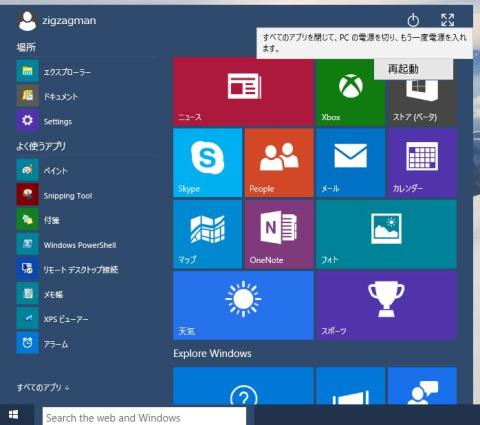The image size is (480, 425).
Task: Open the 天気 (Weather) tile
Action: point(243,305)
